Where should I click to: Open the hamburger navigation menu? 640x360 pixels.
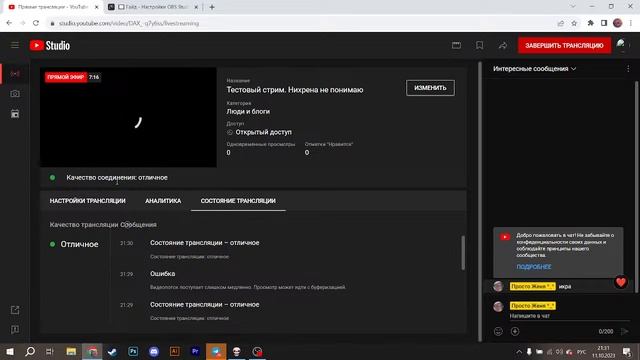coord(15,45)
